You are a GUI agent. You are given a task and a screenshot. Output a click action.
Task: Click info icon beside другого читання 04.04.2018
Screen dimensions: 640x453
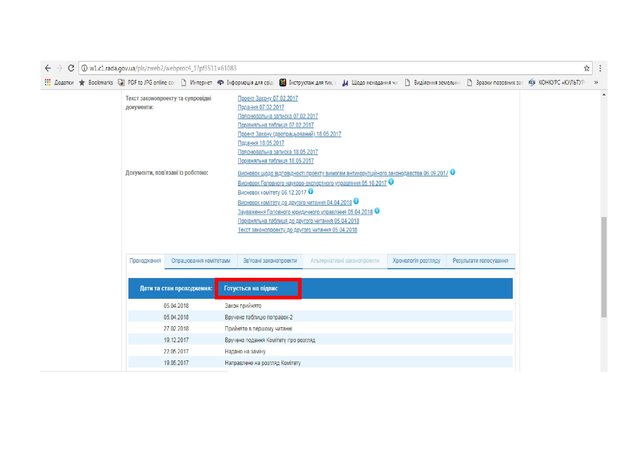coord(356,201)
